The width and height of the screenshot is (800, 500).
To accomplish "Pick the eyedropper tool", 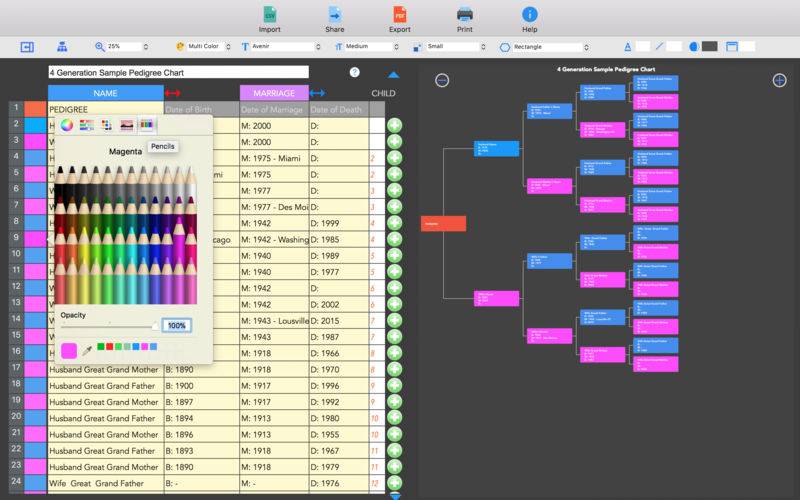I will point(87,351).
